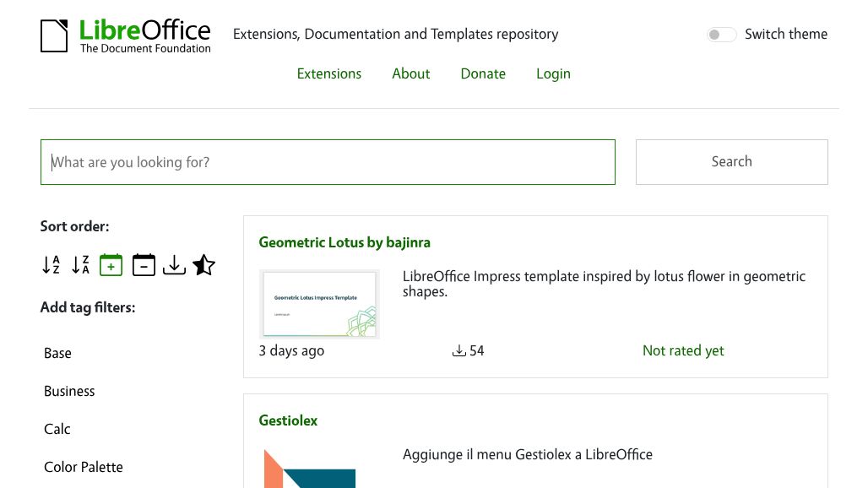Viewport: 868px width, 488px height.
Task: Toggle the Switch theme control
Action: [721, 34]
